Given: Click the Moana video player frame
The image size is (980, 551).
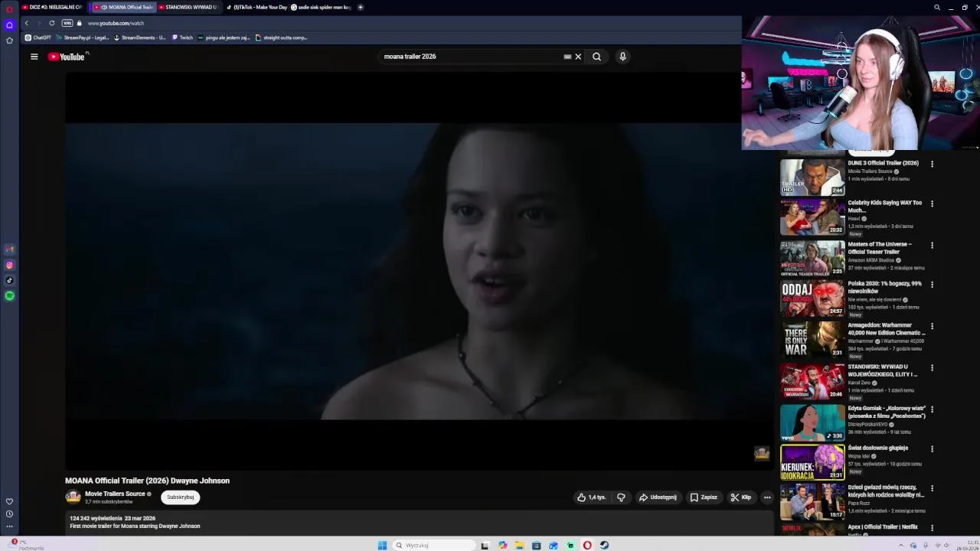Looking at the screenshot, I should pos(419,271).
